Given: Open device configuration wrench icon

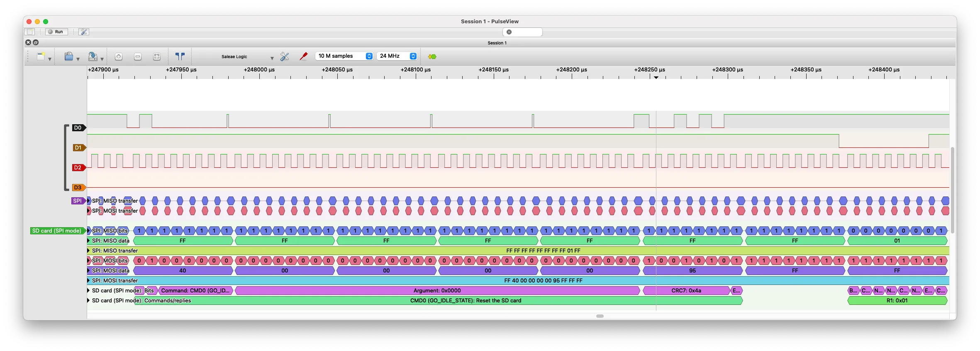Looking at the screenshot, I should [285, 56].
